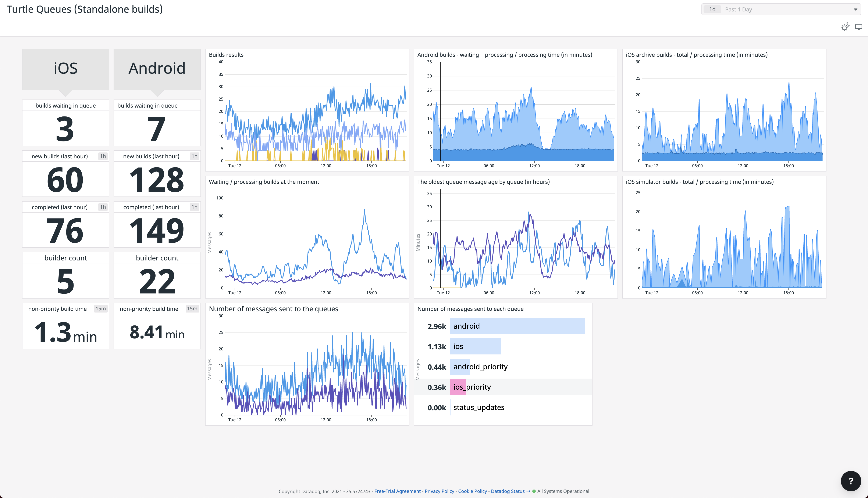Viewport: 868px width, 498px height.
Task: Click Android non-priority build time 8.41 min
Action: click(157, 332)
